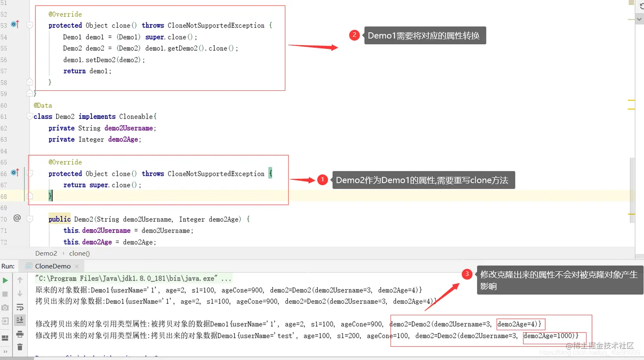Clear console with the trash icon
The width and height of the screenshot is (644, 360).
[x=20, y=347]
